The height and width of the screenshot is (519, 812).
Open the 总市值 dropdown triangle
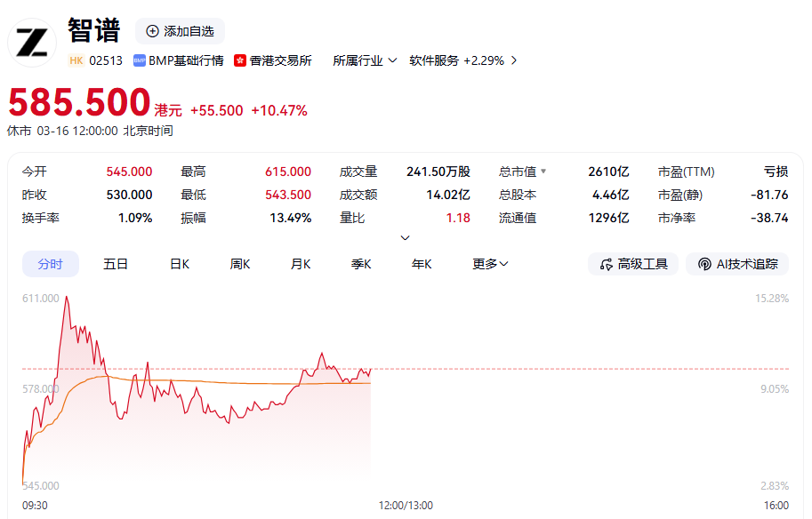543,172
